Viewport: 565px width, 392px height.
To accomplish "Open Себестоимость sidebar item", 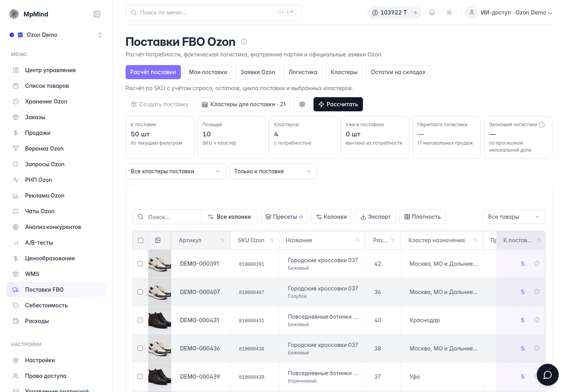I will point(56,305).
